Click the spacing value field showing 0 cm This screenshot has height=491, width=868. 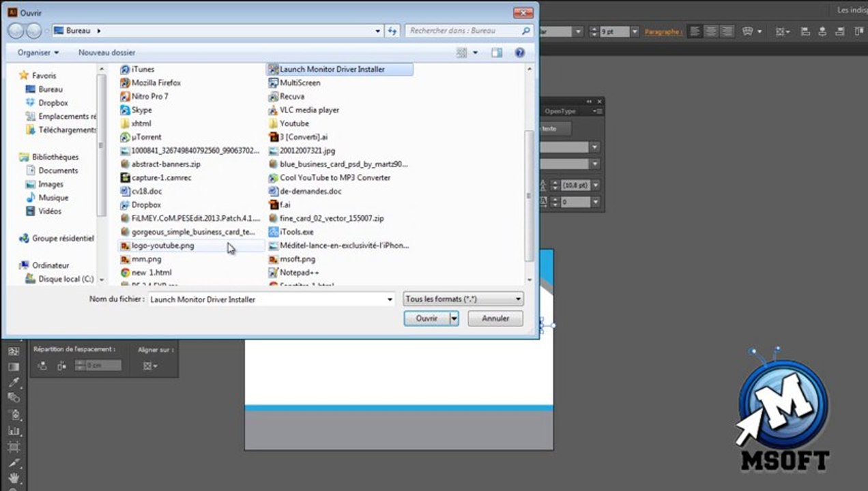103,366
